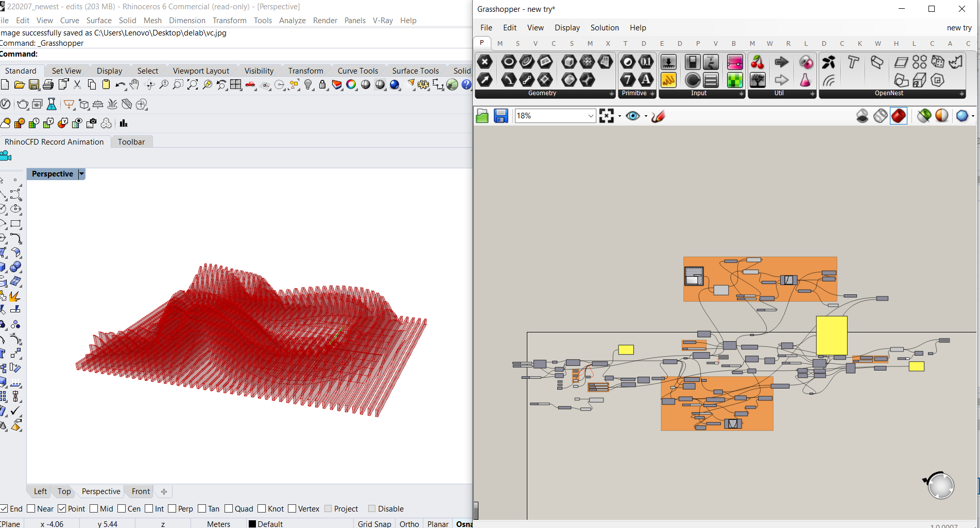Click the Cherry Picker icon in Util
This screenshot has width=980, height=528.
pyautogui.click(x=757, y=62)
